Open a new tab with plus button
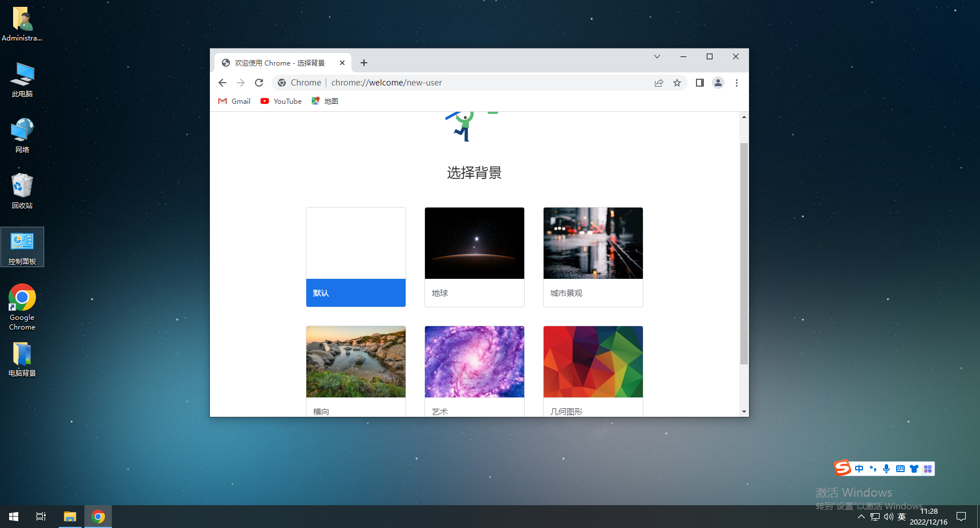980x528 pixels. 364,63
